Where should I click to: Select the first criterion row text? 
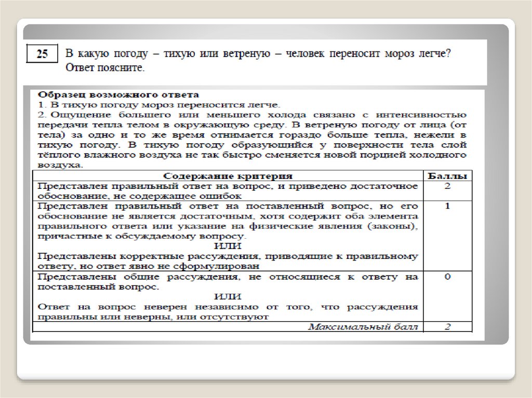228,190
